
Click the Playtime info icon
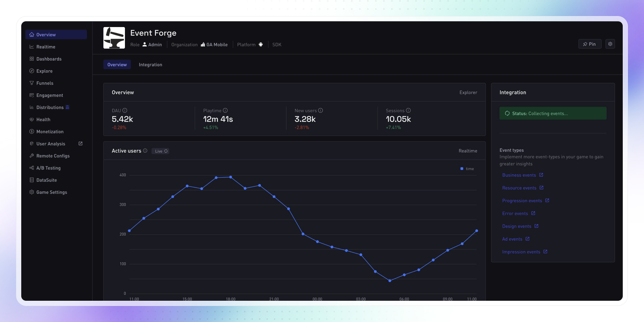[x=225, y=110]
